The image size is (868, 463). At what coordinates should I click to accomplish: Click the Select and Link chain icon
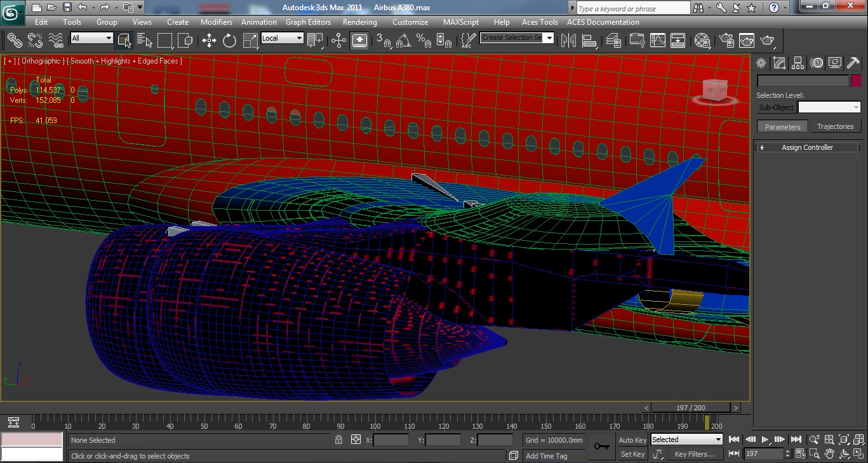[14, 41]
